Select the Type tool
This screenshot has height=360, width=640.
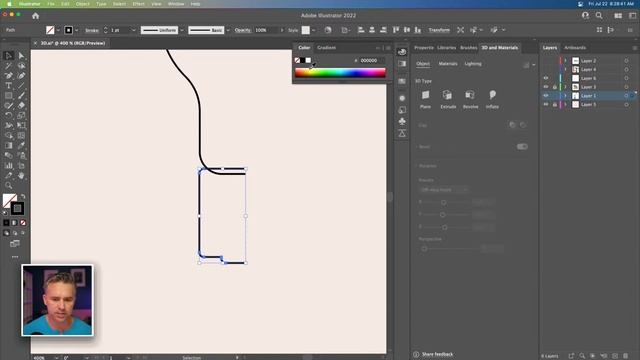pos(9,86)
